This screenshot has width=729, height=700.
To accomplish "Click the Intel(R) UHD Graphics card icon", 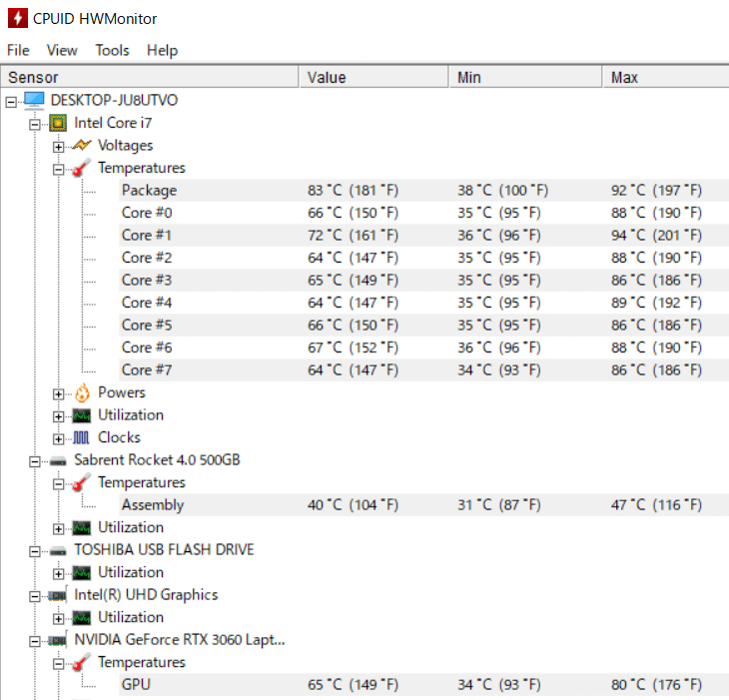I will pos(58,595).
